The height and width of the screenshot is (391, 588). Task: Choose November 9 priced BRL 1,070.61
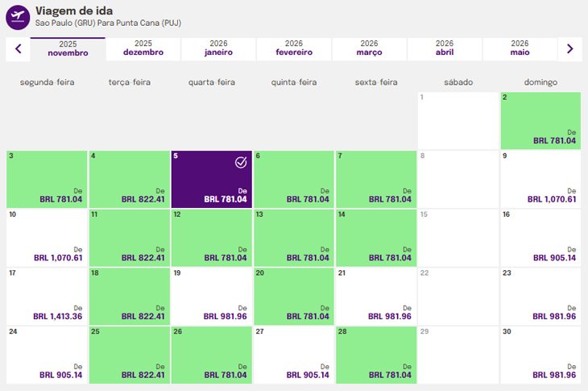(540, 179)
